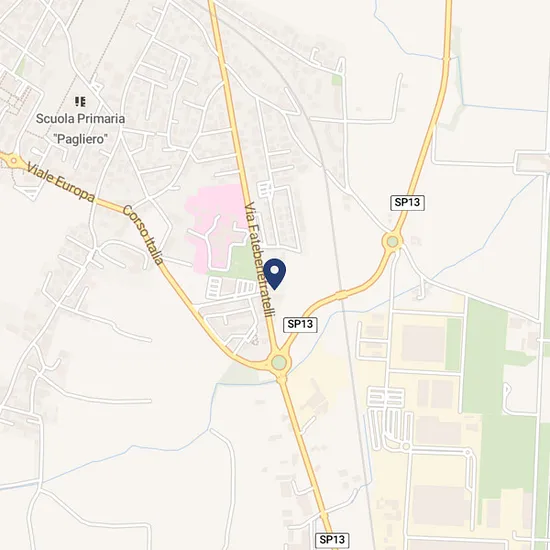Click the tiny roundabout at Viale Europa's start
This screenshot has height=550, width=550.
(14, 161)
